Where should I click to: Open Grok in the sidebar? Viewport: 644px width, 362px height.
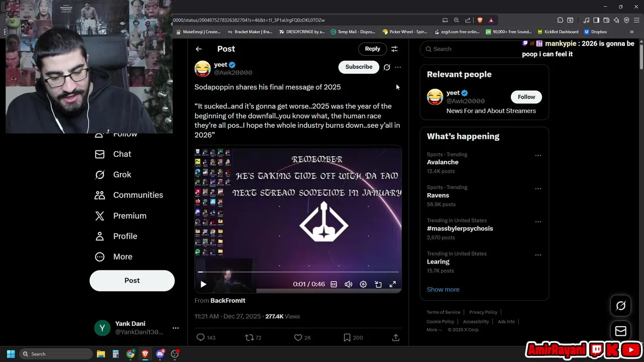pos(114,174)
